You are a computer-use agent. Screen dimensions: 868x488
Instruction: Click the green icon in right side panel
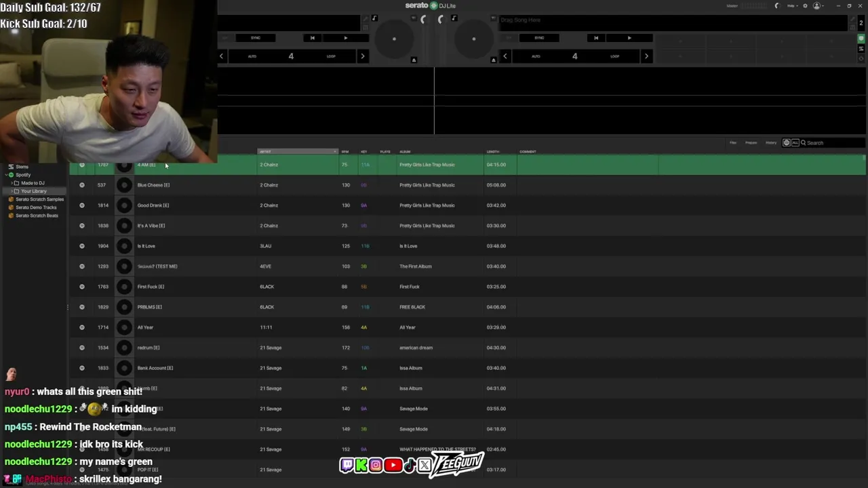click(861, 39)
